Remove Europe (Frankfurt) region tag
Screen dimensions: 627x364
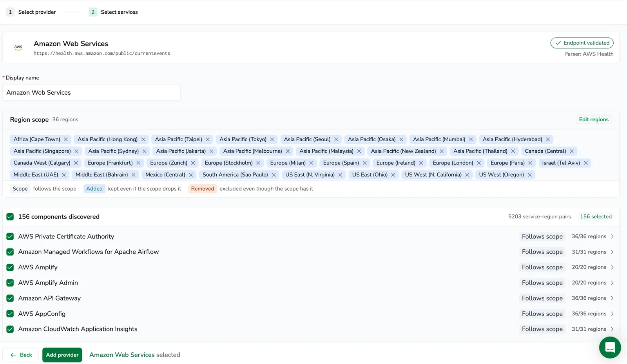pyautogui.click(x=138, y=163)
